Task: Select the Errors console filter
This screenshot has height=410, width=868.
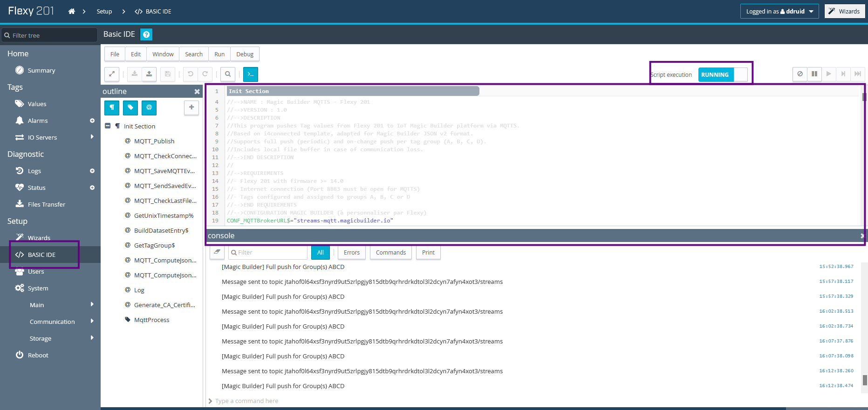Action: point(352,252)
